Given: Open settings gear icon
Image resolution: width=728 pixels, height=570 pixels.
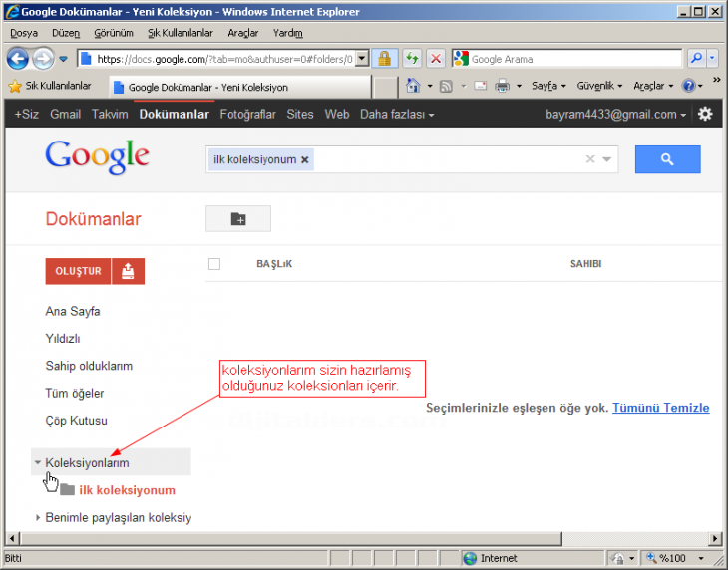Looking at the screenshot, I should point(705,114).
